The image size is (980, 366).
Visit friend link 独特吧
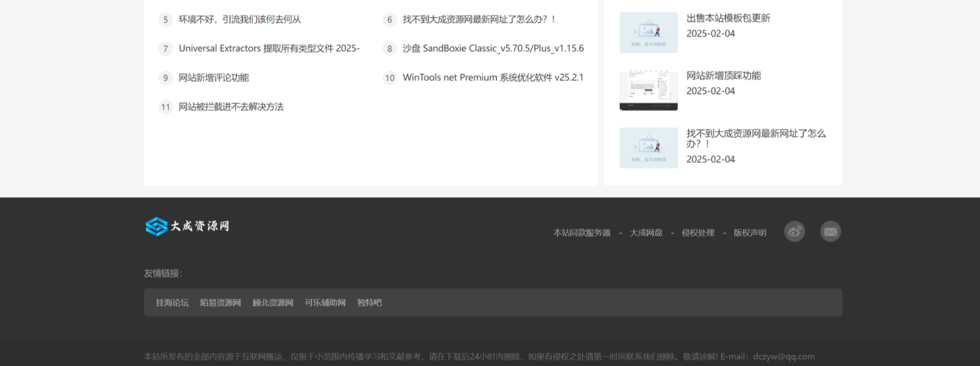coord(370,302)
